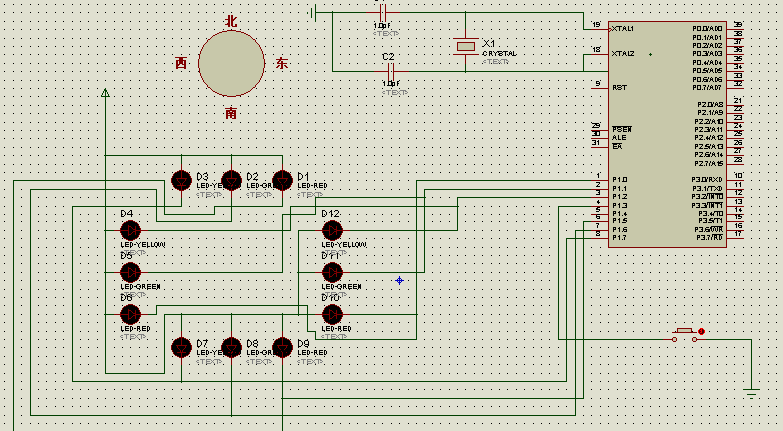Click the P2.7/A15 pin label
The width and height of the screenshot is (783, 431).
coord(709,163)
